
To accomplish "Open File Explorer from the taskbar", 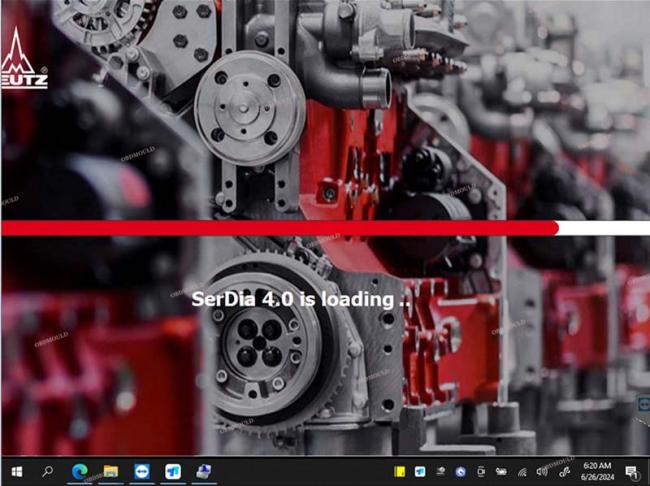I will (x=110, y=471).
